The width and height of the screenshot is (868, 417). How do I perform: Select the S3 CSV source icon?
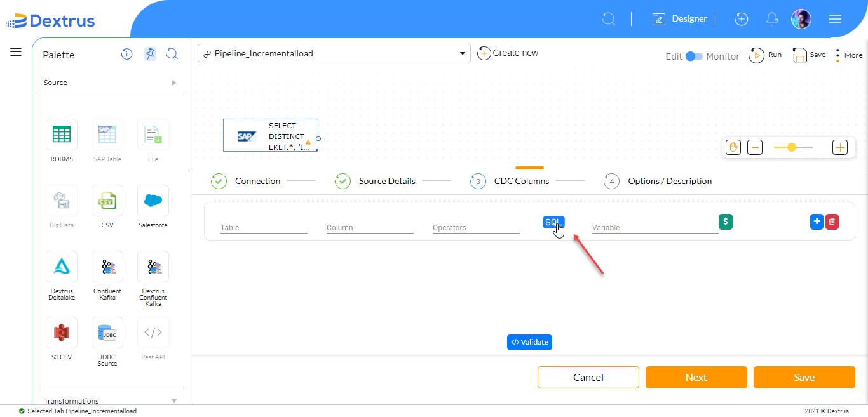pos(62,333)
